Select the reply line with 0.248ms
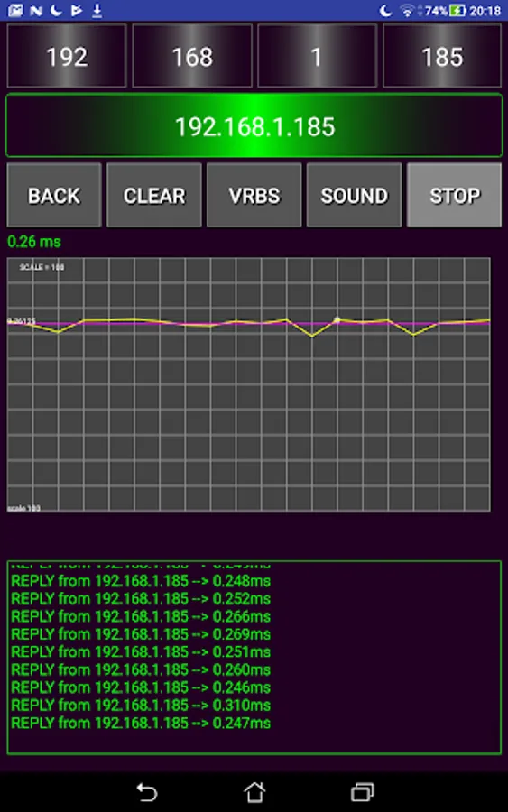The image size is (508, 812). click(x=141, y=581)
